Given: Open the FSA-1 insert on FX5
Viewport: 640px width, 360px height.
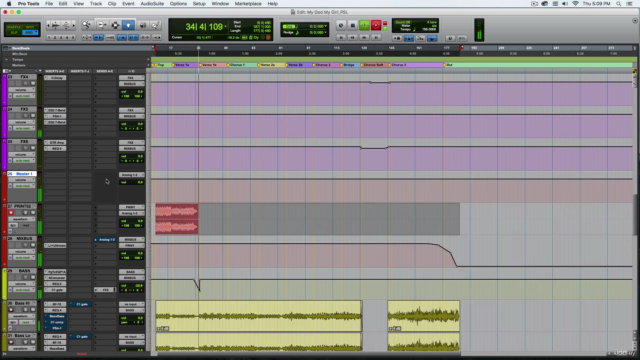Looking at the screenshot, I should coord(55,116).
